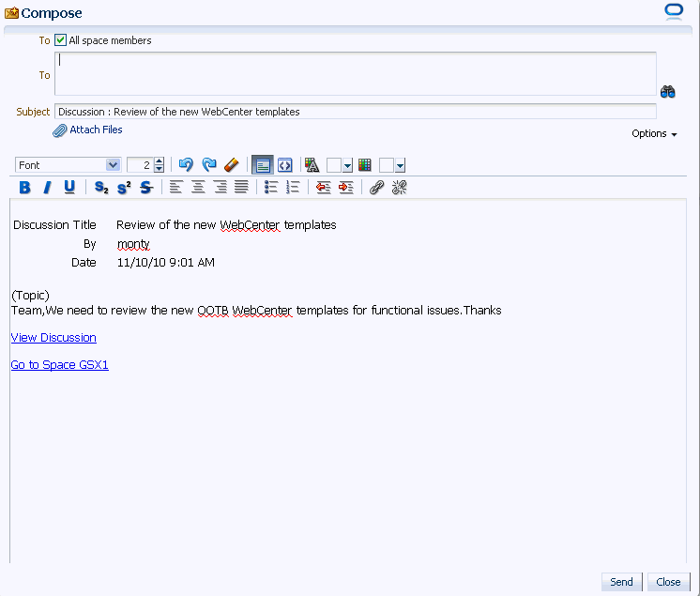Insert bulleted list
This screenshot has height=596, width=700.
[x=271, y=187]
